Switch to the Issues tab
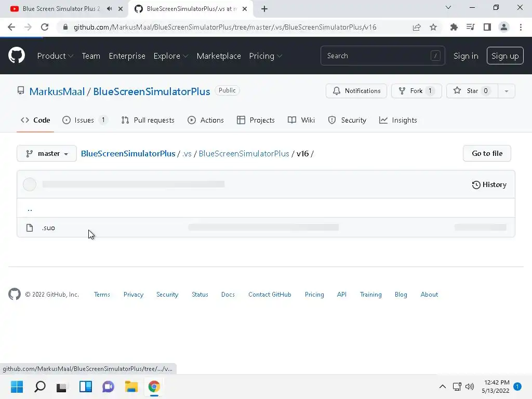Image resolution: width=532 pixels, height=399 pixels. pos(85,120)
